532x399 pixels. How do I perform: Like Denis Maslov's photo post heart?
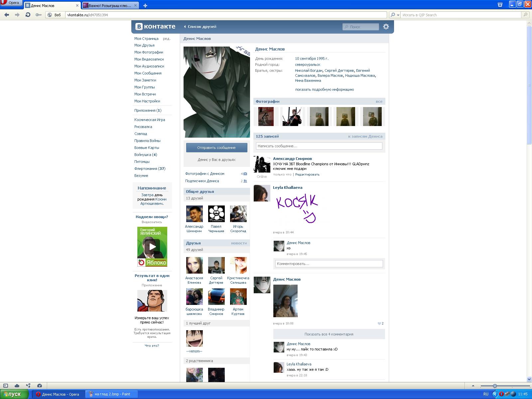[379, 324]
